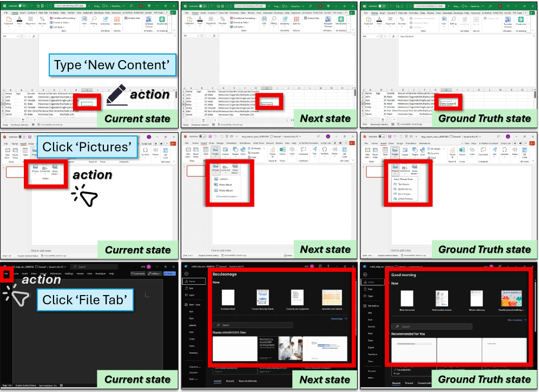Expand Cell Styles dropdown in Excel Next state
This screenshot has width=539, height=392.
click(237, 27)
